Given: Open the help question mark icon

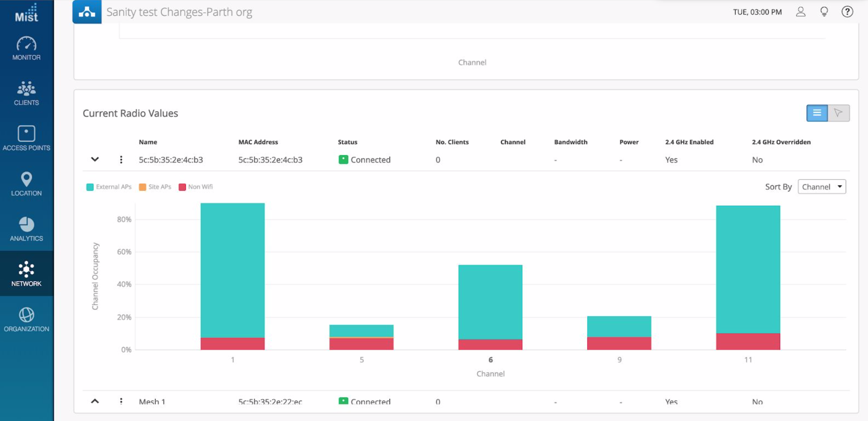Looking at the screenshot, I should tap(847, 12).
